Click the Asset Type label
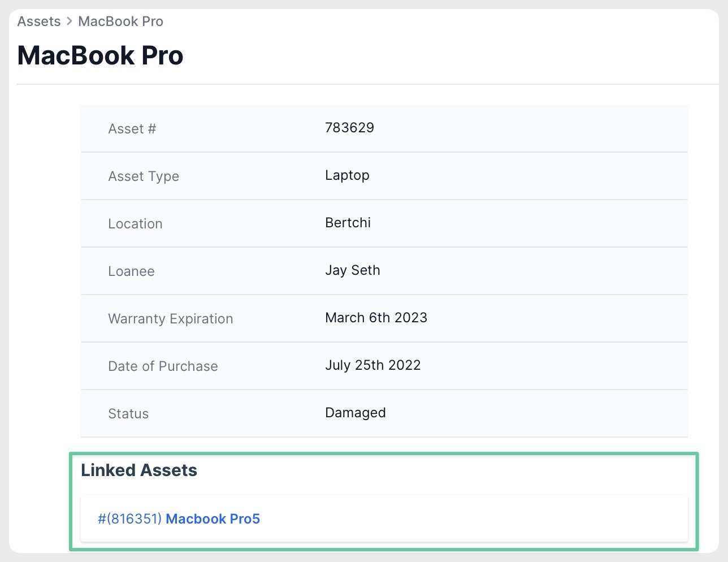This screenshot has height=562, width=728. tap(144, 176)
